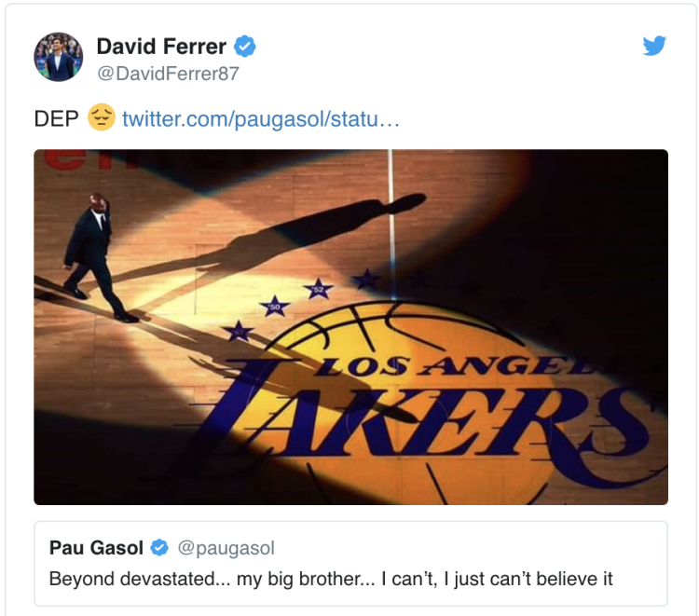Click the star labeled 50 on the court
The image size is (699, 616).
[274, 306]
